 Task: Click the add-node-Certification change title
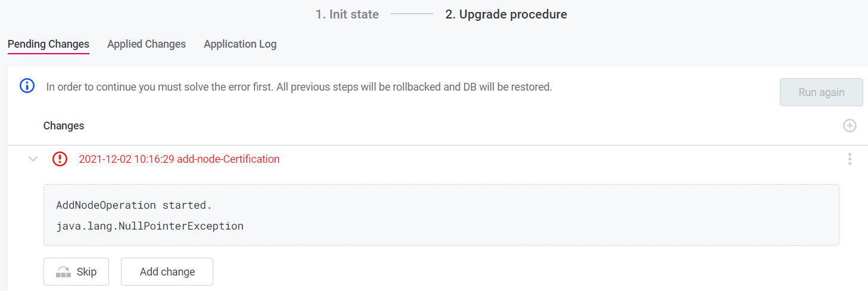179,159
